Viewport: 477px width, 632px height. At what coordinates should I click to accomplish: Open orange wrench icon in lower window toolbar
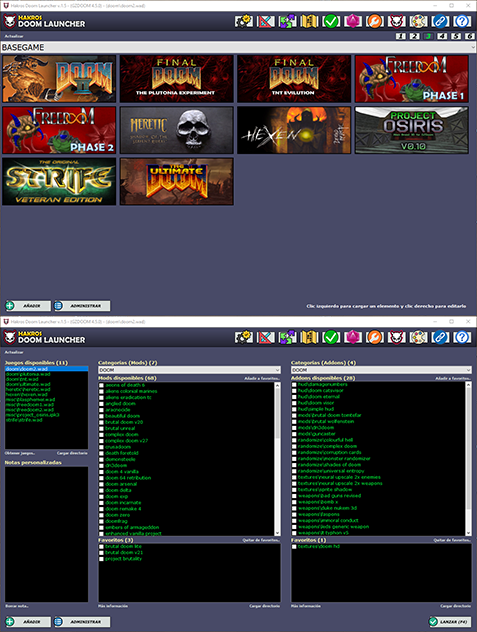pos(375,337)
